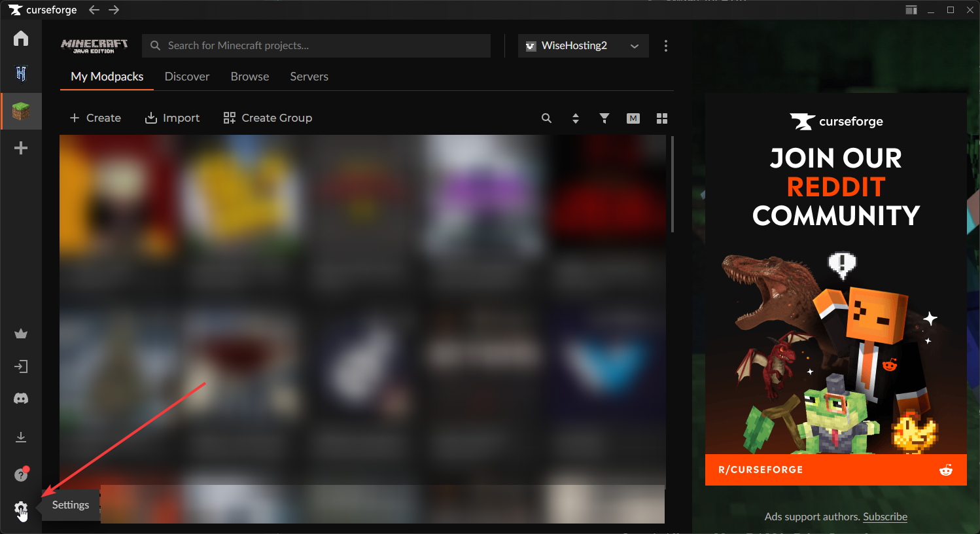The image size is (980, 534).
Task: Select the Hytale game icon in the sidebar
Action: coord(21,74)
